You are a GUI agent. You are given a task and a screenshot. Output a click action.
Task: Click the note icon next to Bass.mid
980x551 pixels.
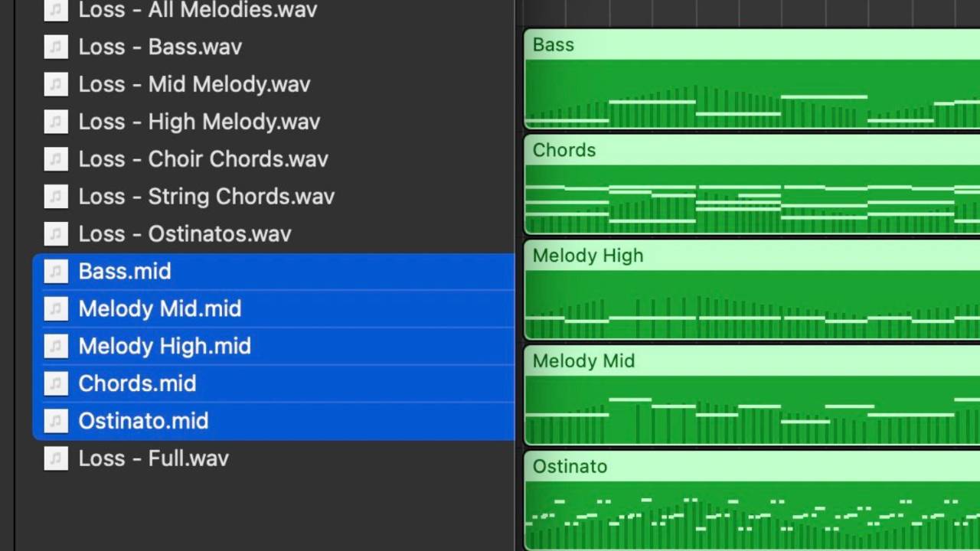coord(56,271)
